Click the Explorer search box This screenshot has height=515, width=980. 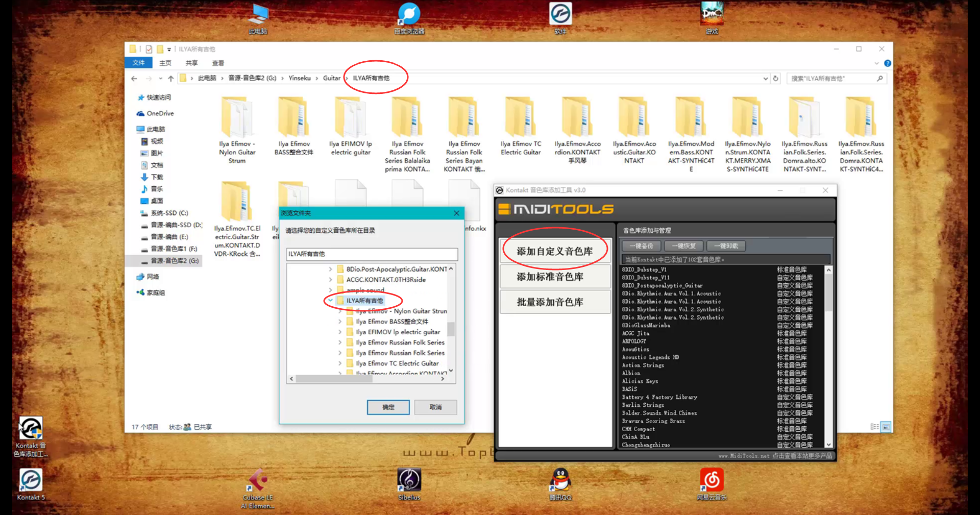pos(837,79)
